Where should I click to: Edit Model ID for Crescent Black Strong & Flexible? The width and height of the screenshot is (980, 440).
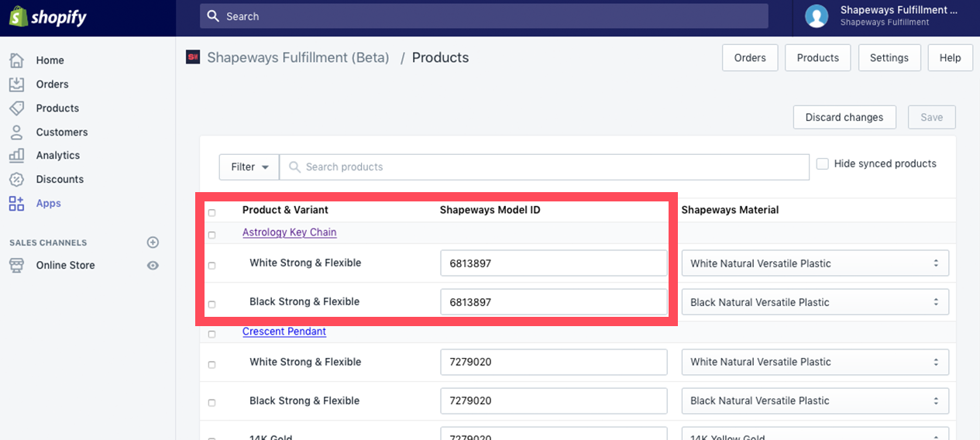pyautogui.click(x=554, y=400)
